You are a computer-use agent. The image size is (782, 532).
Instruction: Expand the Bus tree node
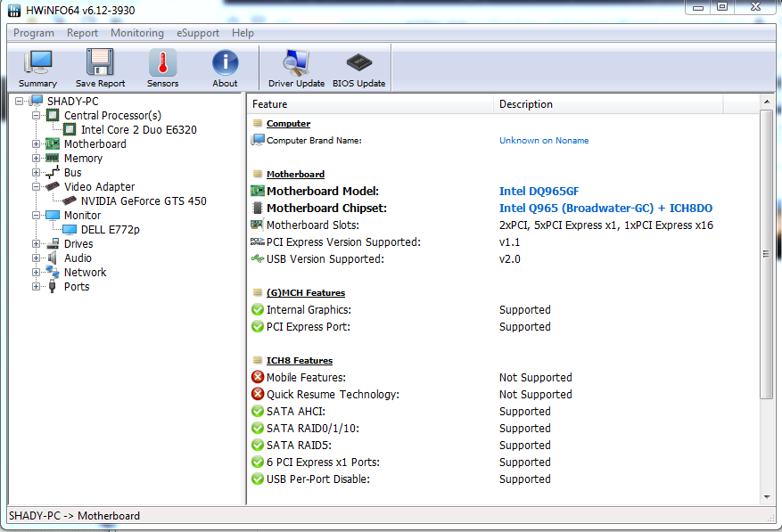[x=36, y=173]
